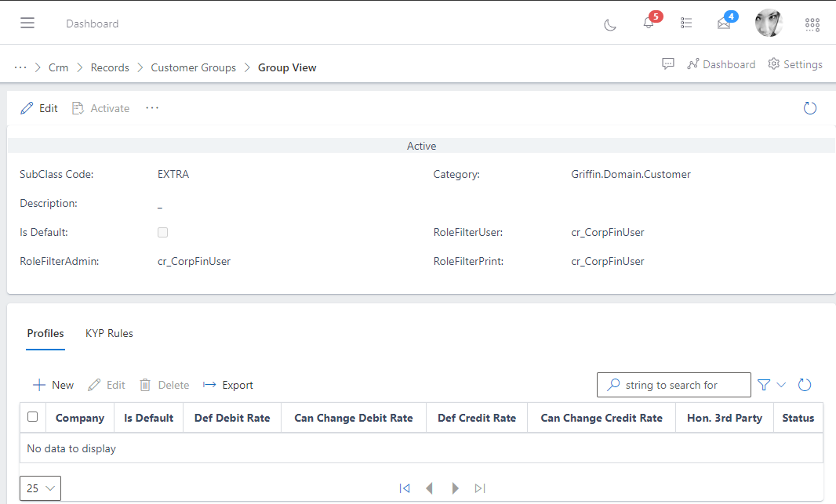Screen dimensions: 836x504
Task: Switch to the KYP Rules tab
Action: pyautogui.click(x=109, y=333)
